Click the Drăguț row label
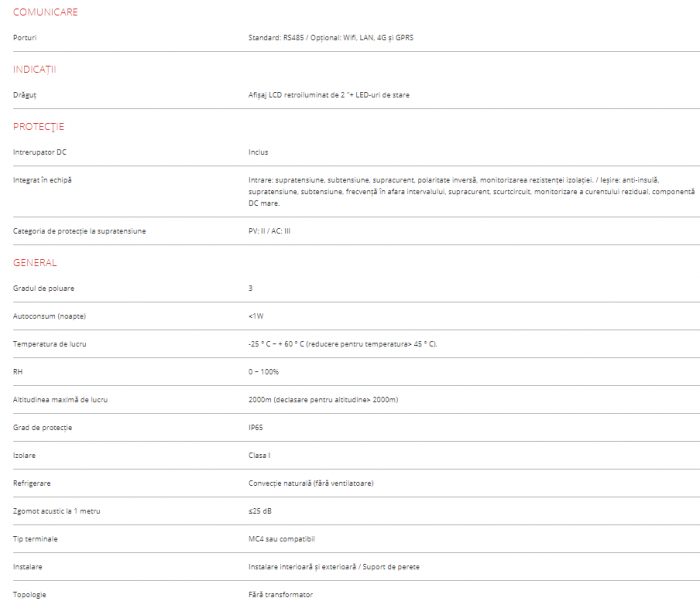The image size is (700, 608). pyautogui.click(x=27, y=95)
